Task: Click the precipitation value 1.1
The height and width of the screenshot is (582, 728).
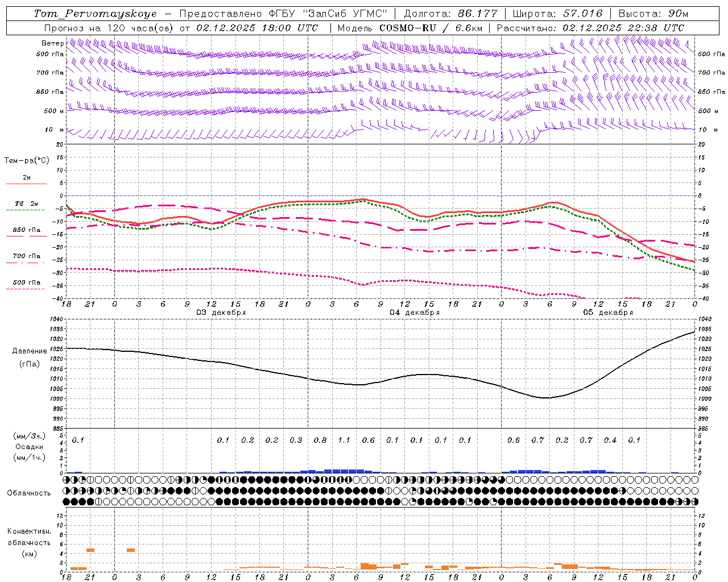Action: pyautogui.click(x=344, y=440)
